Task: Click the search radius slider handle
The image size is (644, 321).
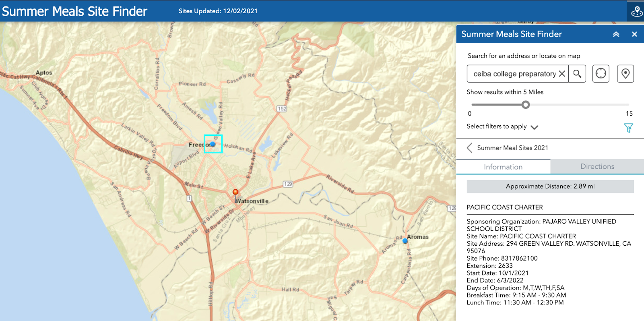Action: [526, 105]
